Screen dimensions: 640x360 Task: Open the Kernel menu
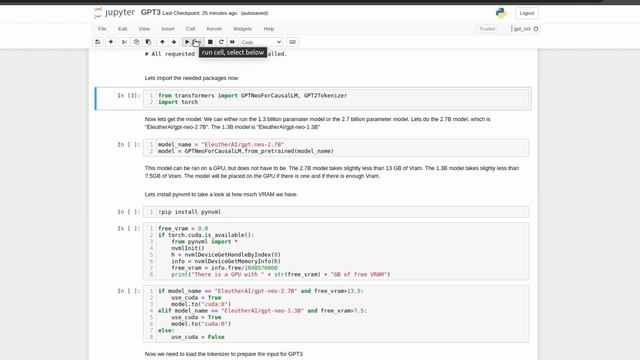(x=214, y=29)
